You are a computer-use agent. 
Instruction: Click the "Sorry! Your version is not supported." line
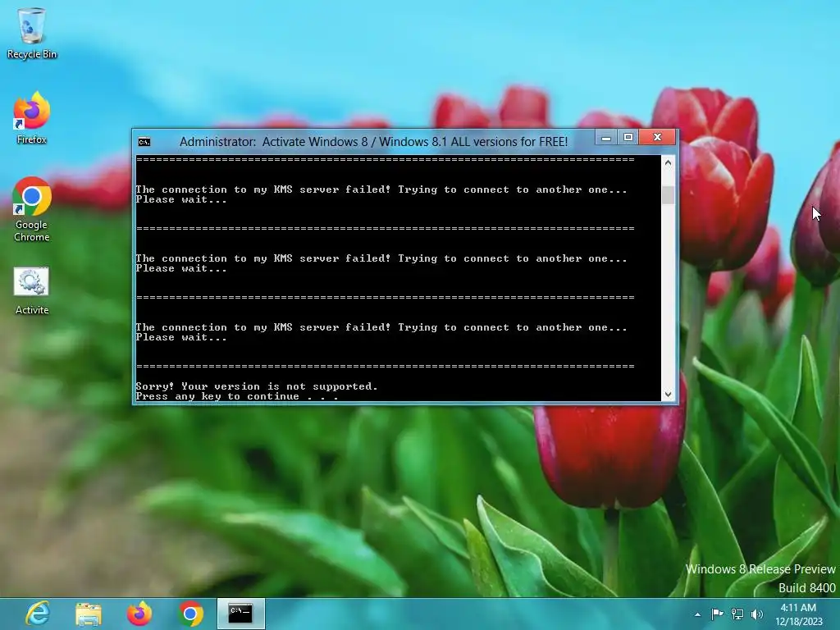[257, 386]
